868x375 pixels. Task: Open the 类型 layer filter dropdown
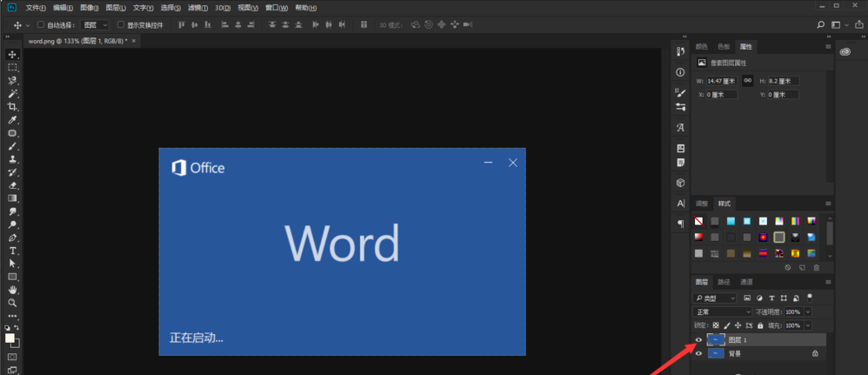pos(715,298)
